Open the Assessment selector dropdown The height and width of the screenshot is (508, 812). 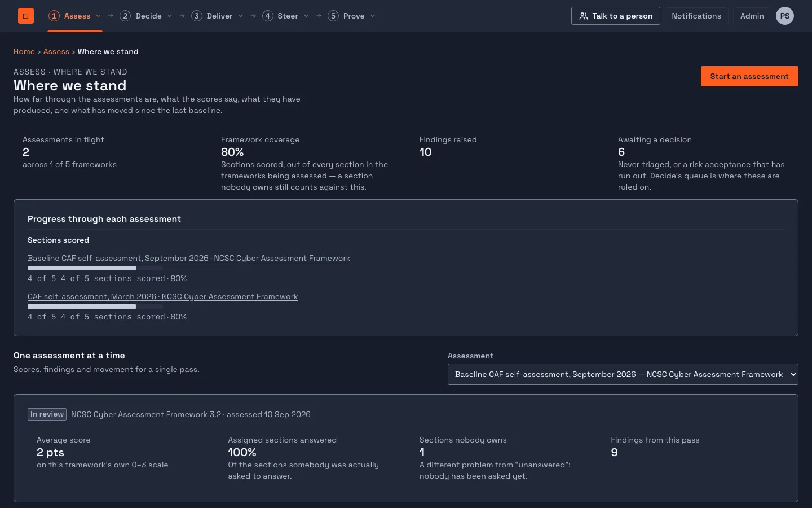coord(623,374)
